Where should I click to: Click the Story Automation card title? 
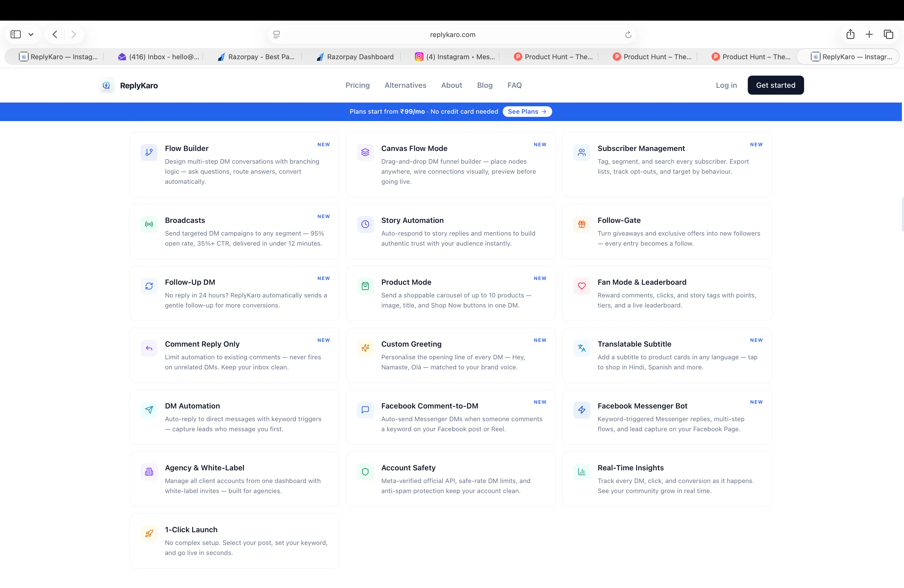[412, 220]
